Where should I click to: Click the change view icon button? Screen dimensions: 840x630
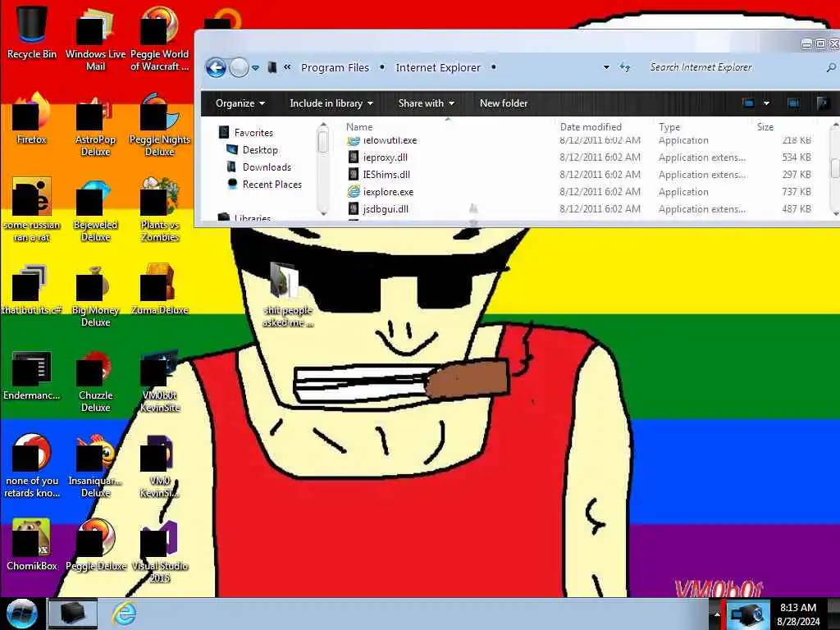(x=748, y=103)
